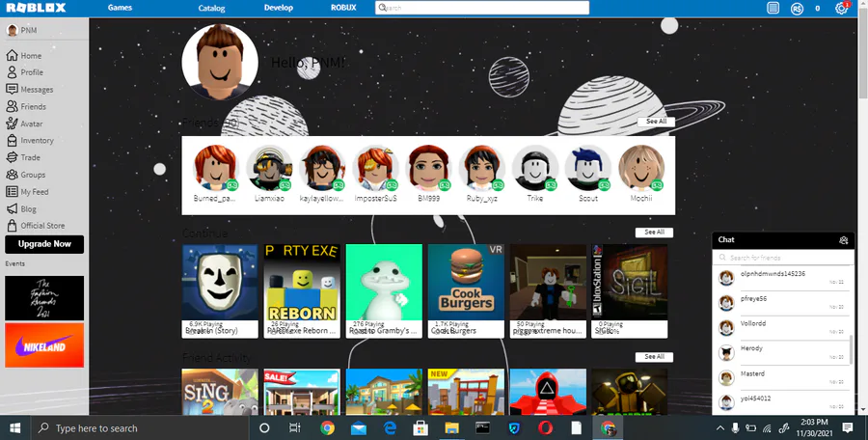Click Search for friends chat field
This screenshot has height=440, width=868.
(x=783, y=258)
